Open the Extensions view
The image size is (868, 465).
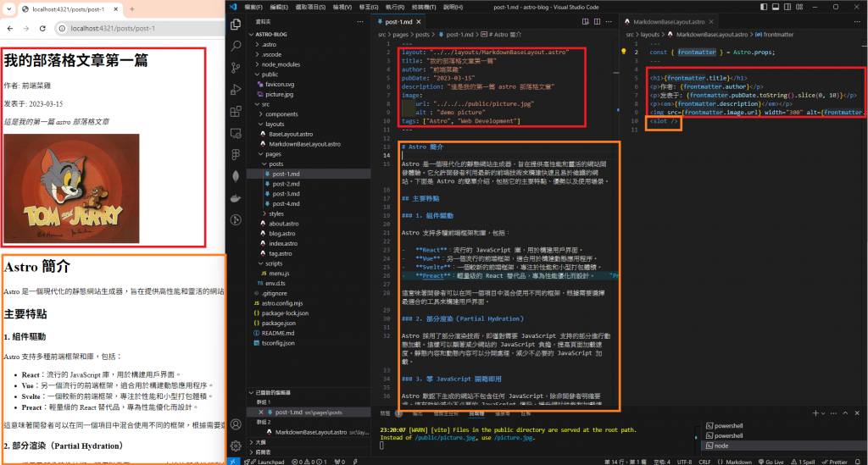pyautogui.click(x=236, y=111)
